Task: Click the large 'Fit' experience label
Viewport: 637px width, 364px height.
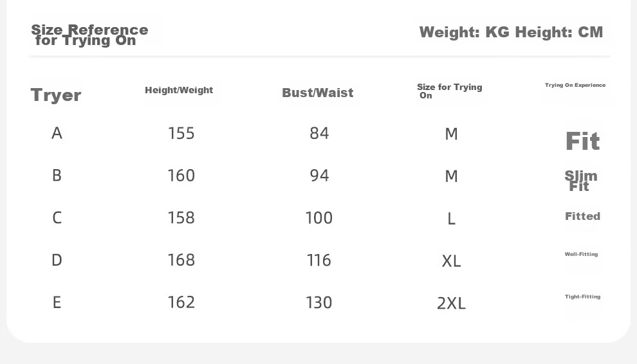Action: coord(582,141)
